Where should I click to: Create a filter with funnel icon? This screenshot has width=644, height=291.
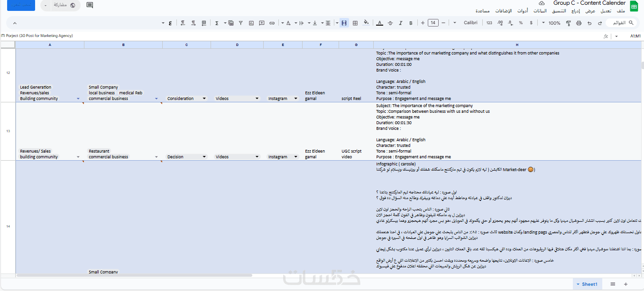[240, 23]
